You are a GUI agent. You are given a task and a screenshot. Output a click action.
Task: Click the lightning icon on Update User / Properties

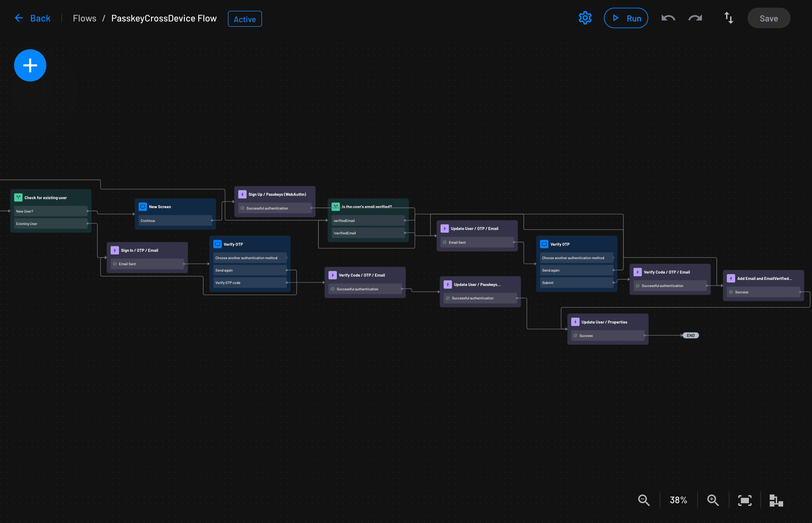tap(575, 322)
